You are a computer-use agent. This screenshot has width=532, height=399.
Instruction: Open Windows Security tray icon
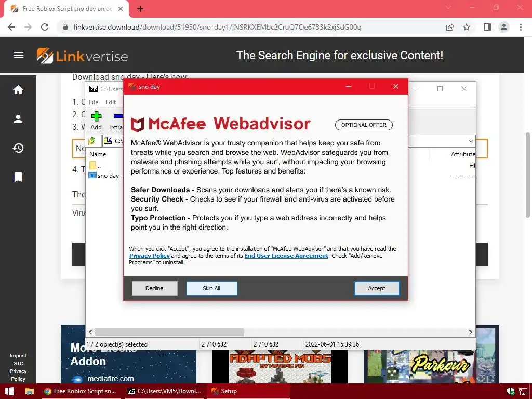tap(510, 392)
